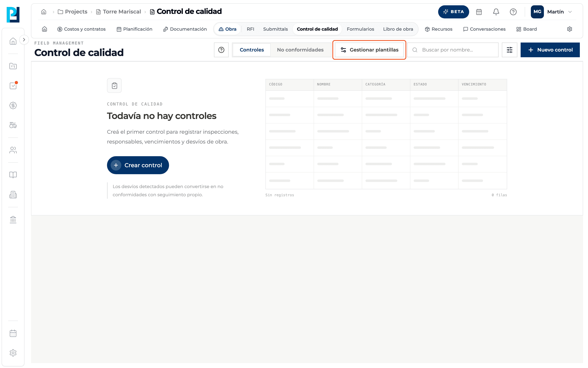Open the sidebar open-book icon
The image size is (588, 368).
click(x=13, y=175)
